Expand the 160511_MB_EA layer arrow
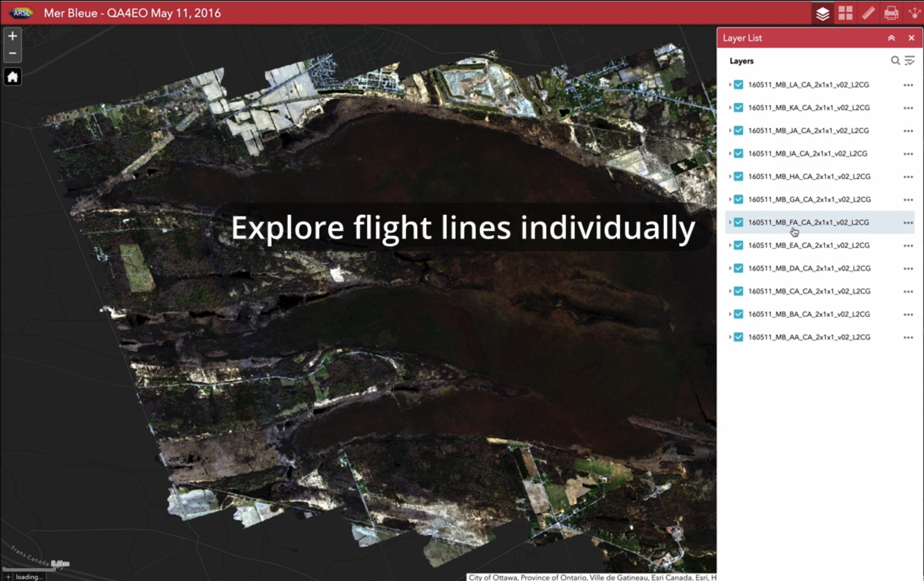Viewport: 924px width, 581px height. (x=730, y=246)
